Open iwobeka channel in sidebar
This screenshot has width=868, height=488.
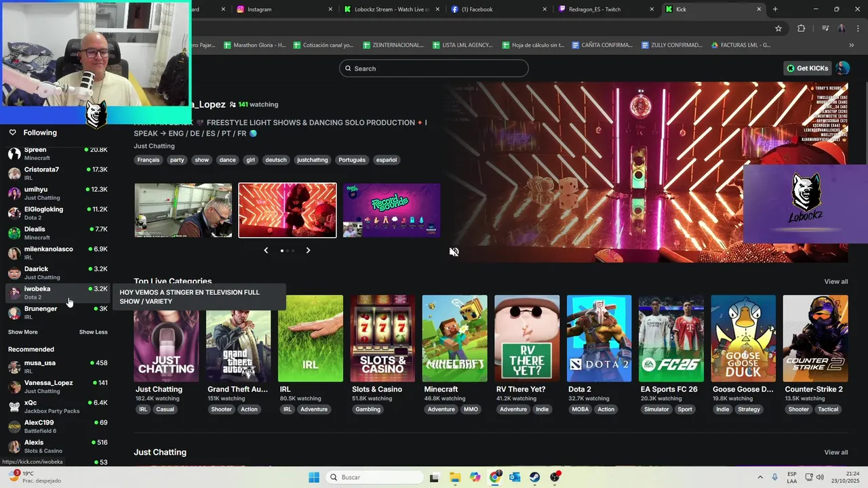58,293
